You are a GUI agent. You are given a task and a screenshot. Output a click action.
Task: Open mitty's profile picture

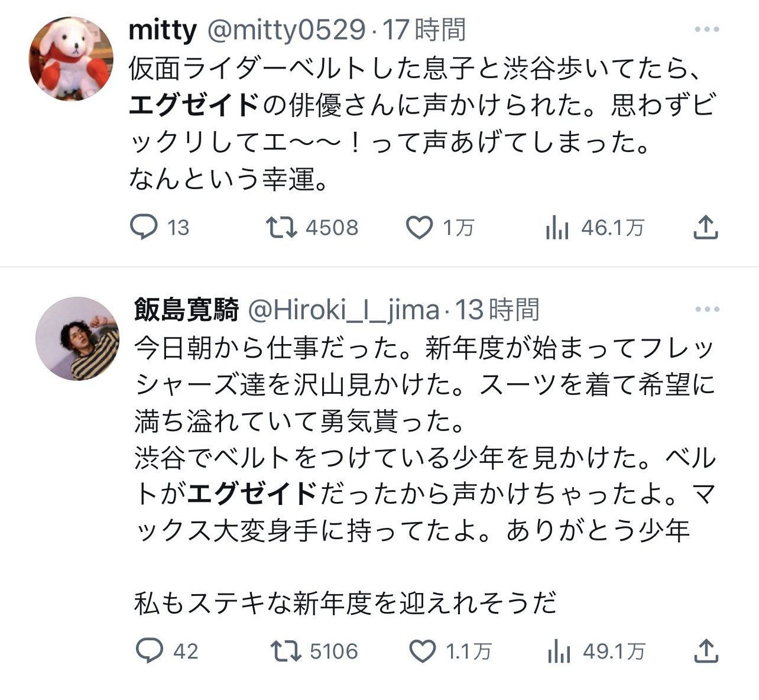pyautogui.click(x=71, y=59)
